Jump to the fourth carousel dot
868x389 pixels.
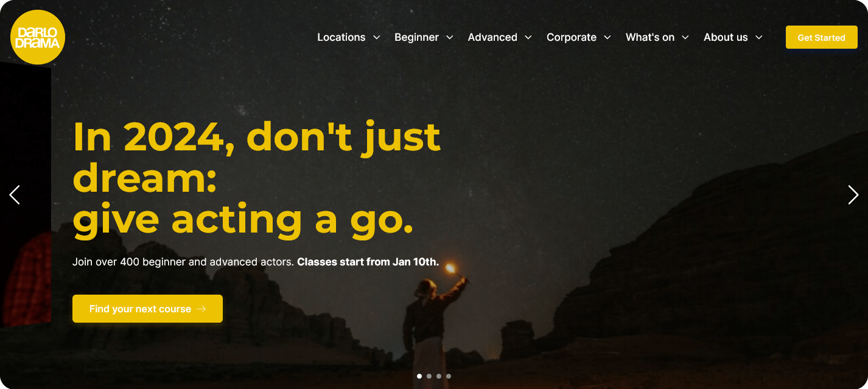(449, 376)
